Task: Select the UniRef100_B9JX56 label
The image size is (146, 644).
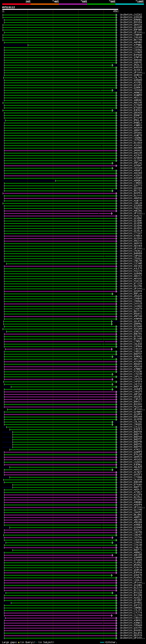Action: tap(131, 286)
